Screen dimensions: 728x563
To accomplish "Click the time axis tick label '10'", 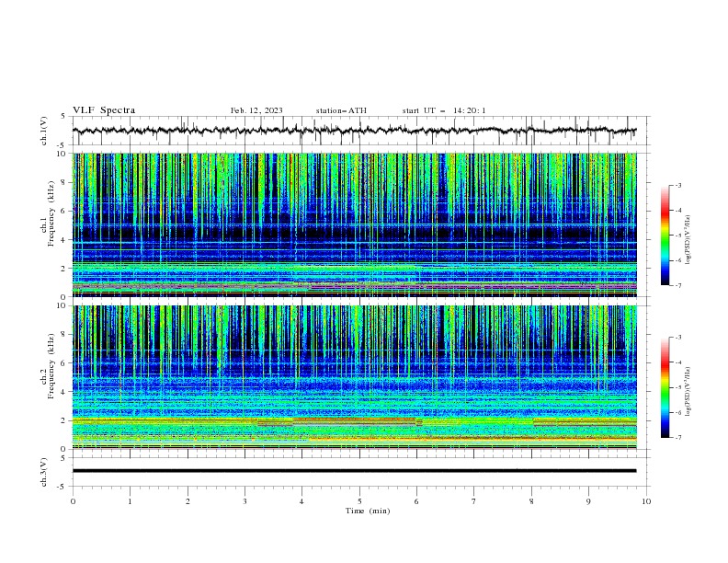I will tap(646, 501).
